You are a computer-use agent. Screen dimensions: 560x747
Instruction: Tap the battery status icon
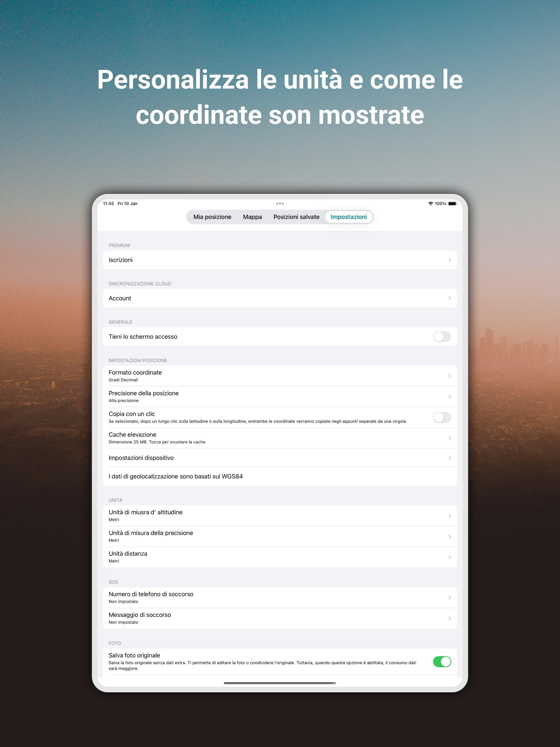point(452,204)
